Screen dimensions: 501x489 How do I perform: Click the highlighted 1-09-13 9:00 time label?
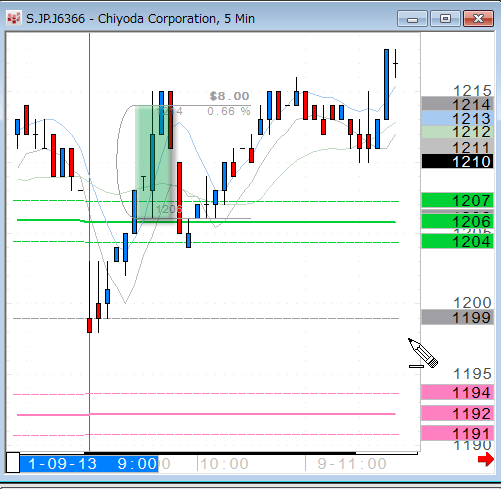tap(89, 464)
